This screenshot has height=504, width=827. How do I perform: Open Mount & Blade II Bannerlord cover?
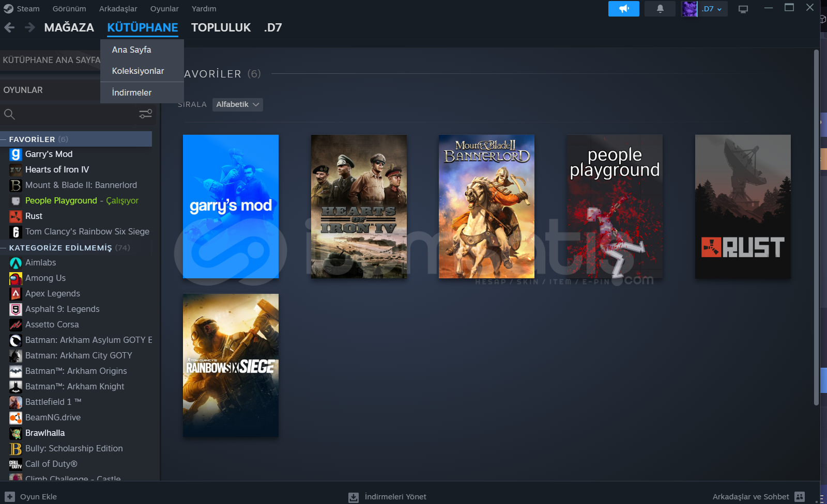coord(486,207)
